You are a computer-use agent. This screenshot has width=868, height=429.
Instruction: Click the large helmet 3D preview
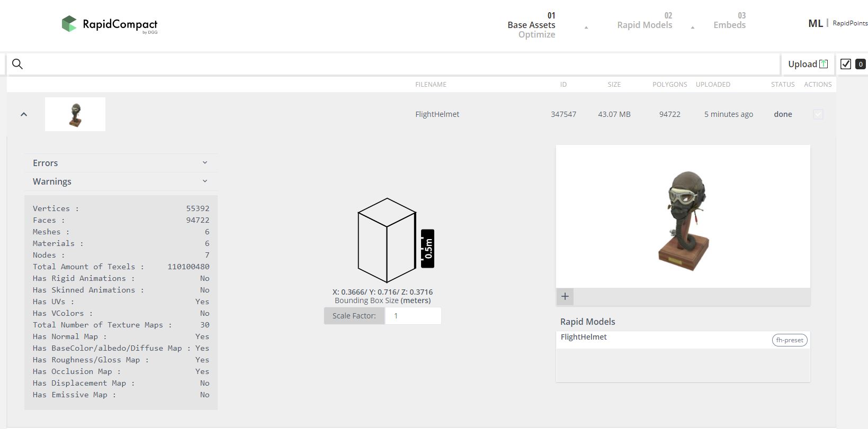coord(683,216)
